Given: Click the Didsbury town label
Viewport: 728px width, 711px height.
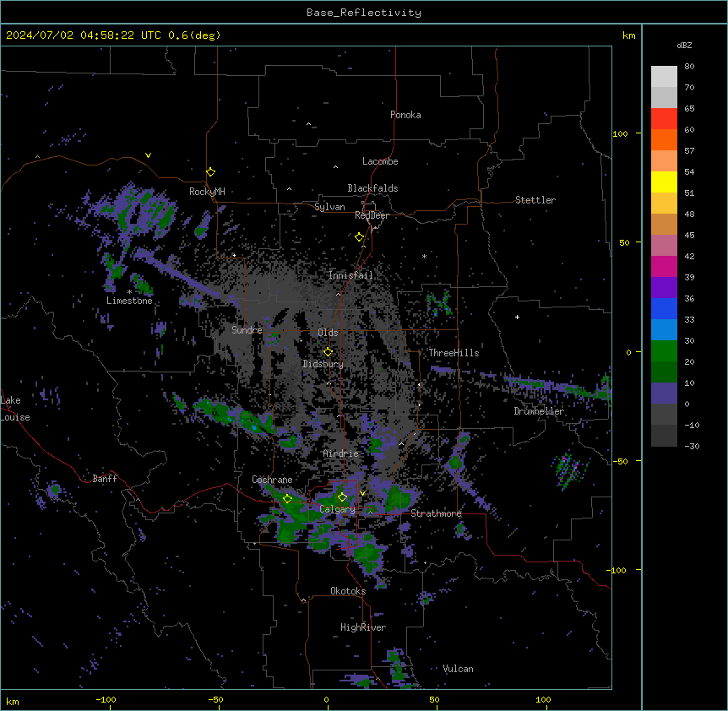Looking at the screenshot, I should click(x=323, y=364).
